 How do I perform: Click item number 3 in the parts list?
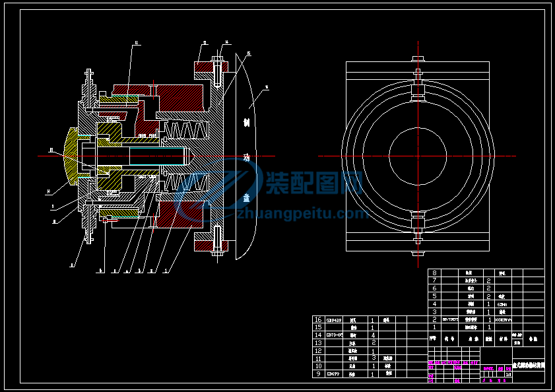[434, 311]
